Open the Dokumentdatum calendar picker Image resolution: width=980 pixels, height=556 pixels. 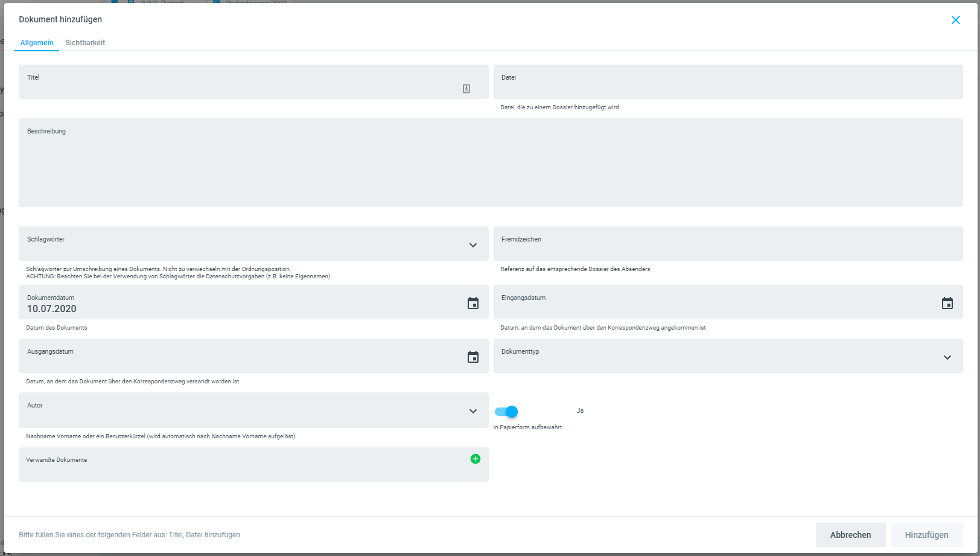click(473, 303)
